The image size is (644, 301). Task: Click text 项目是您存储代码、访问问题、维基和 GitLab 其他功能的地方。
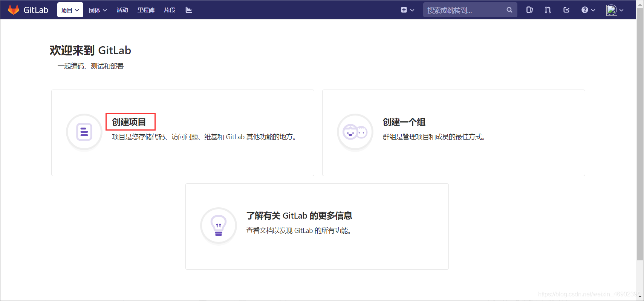(205, 137)
